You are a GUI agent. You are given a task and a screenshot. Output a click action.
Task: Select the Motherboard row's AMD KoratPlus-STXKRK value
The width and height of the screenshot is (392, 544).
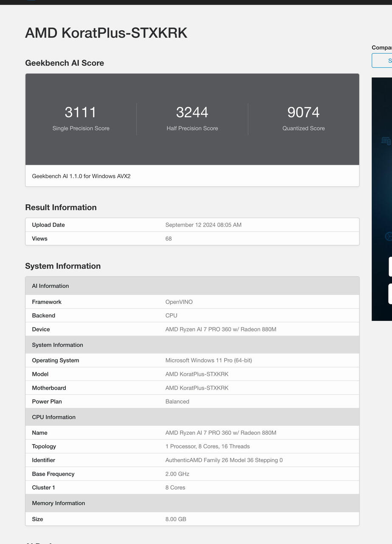197,388
